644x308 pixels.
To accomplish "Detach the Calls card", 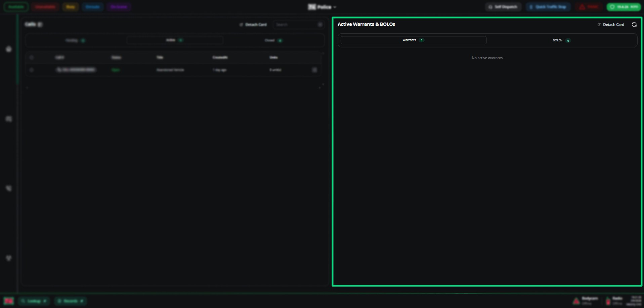I will coord(253,25).
